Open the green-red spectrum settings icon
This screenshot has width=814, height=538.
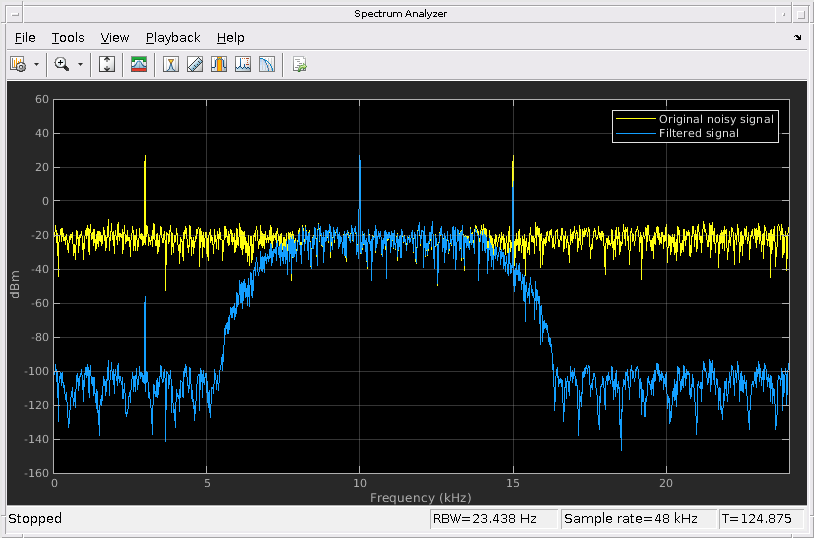139,65
